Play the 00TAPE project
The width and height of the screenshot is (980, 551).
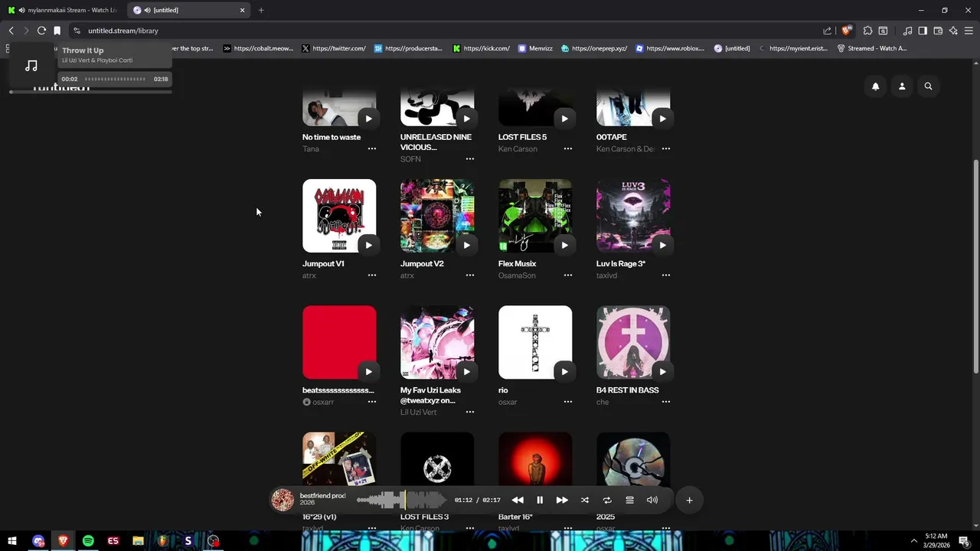pos(662,119)
